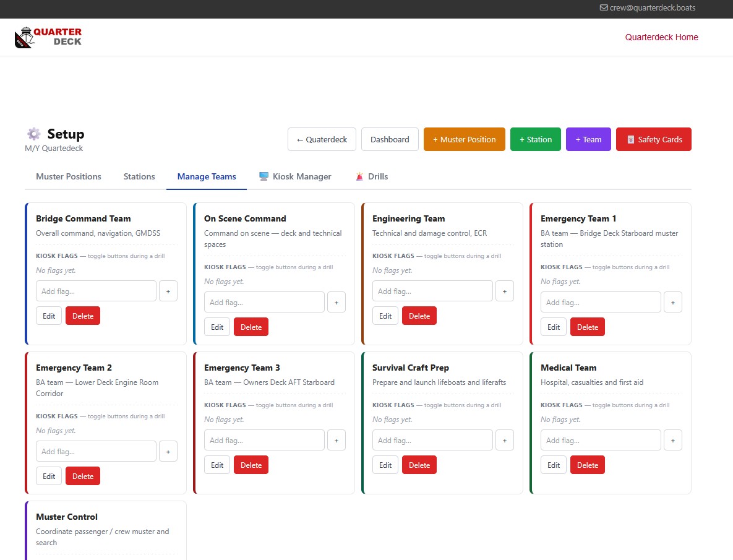The image size is (733, 560).
Task: Delete the Survival Craft Prep team
Action: [419, 465]
